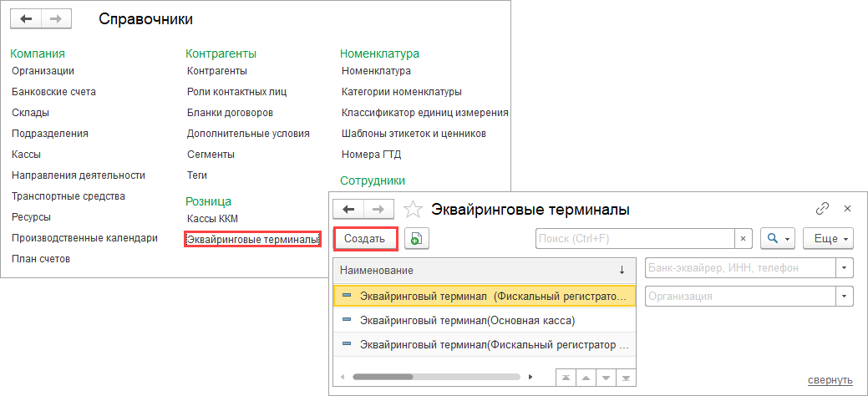
Task: Move one row up in list navigation
Action: point(586,377)
